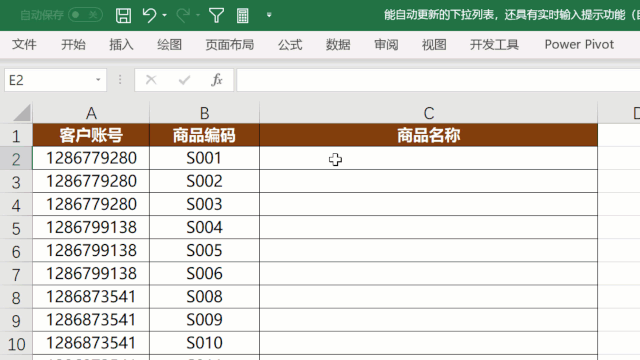This screenshot has height=360, width=640.
Task: Switch to the Power Pivot ribbon tab
Action: click(x=579, y=44)
